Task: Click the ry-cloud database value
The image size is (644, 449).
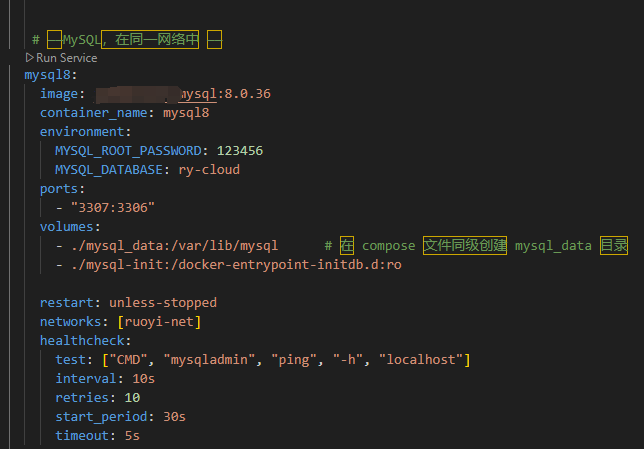Action: (209, 170)
